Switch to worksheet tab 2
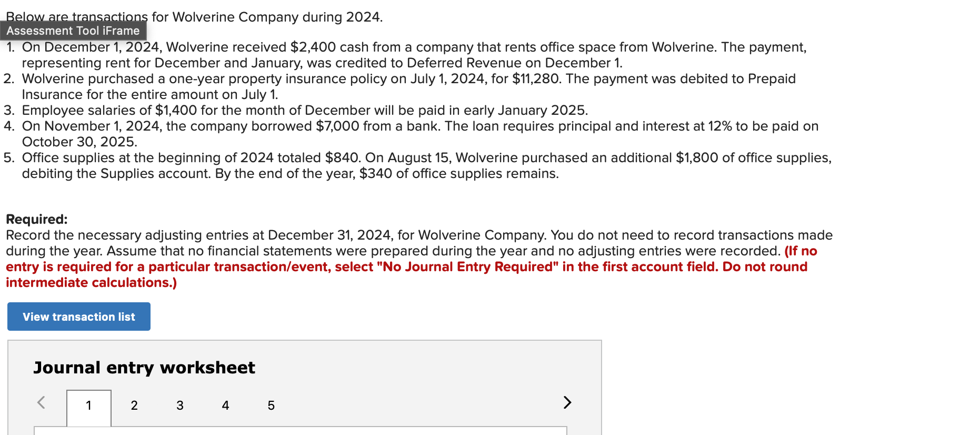The width and height of the screenshot is (980, 435). (134, 406)
